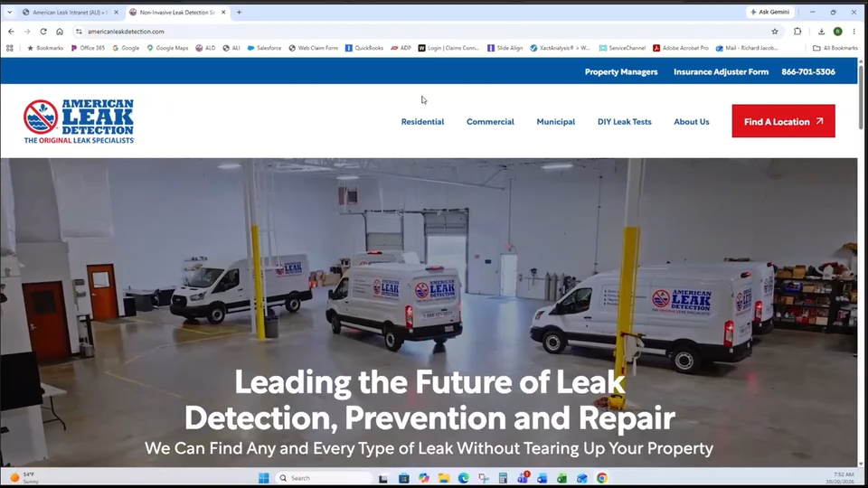The height and width of the screenshot is (488, 868).
Task: Open the QuickBooks bookmark
Action: [364, 48]
